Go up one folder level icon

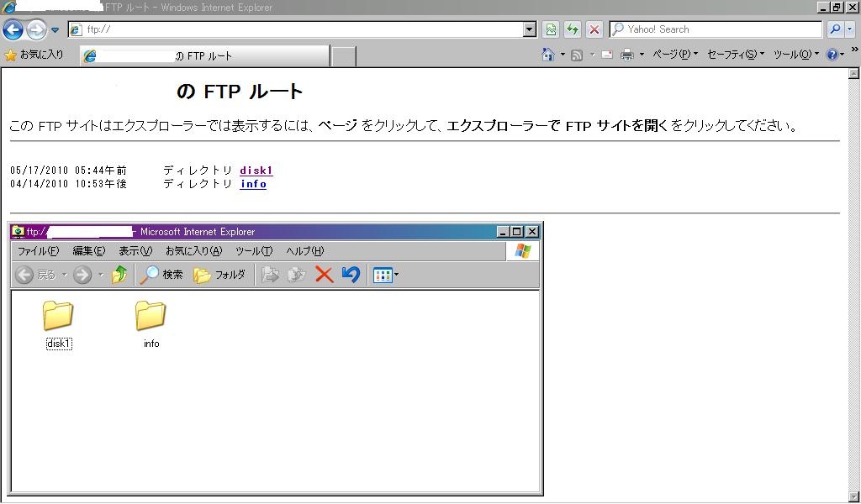pyautogui.click(x=119, y=274)
